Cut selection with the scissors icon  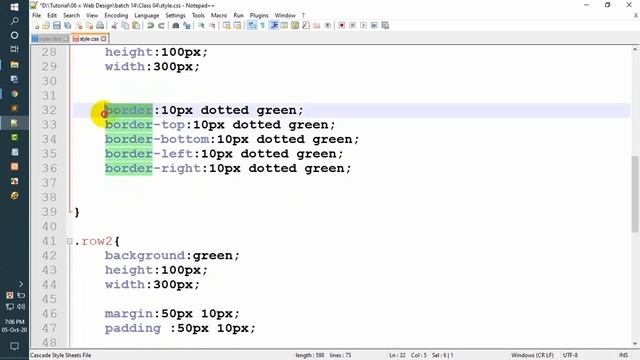coord(114,25)
